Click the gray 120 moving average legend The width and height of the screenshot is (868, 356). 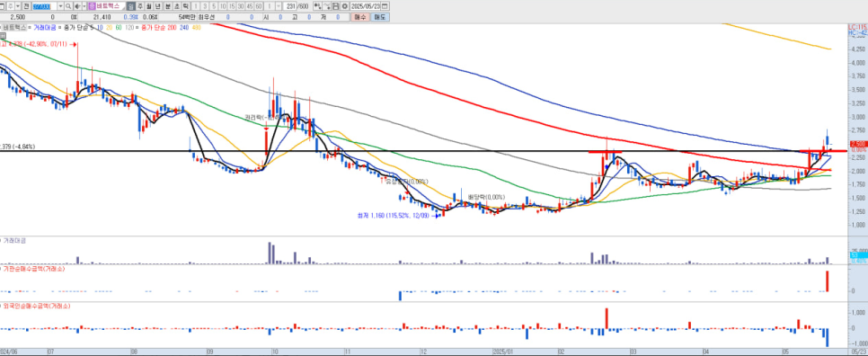click(x=129, y=27)
